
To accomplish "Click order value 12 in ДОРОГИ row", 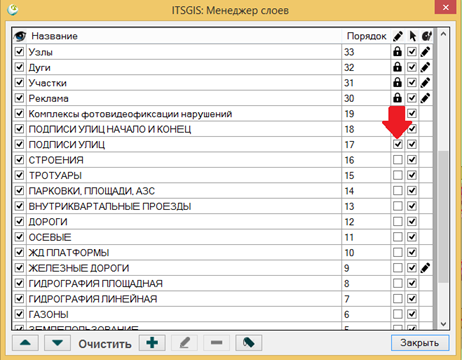I will [x=349, y=222].
